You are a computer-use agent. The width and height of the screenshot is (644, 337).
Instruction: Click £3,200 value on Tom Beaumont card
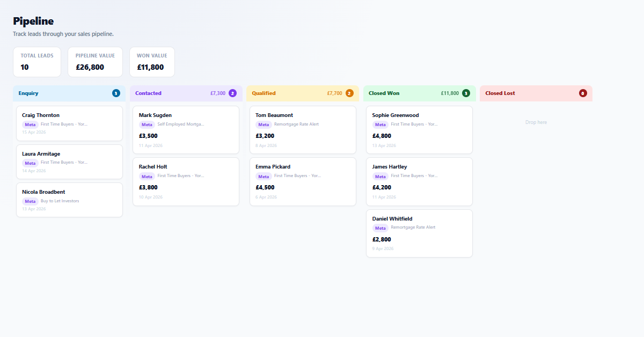click(265, 136)
